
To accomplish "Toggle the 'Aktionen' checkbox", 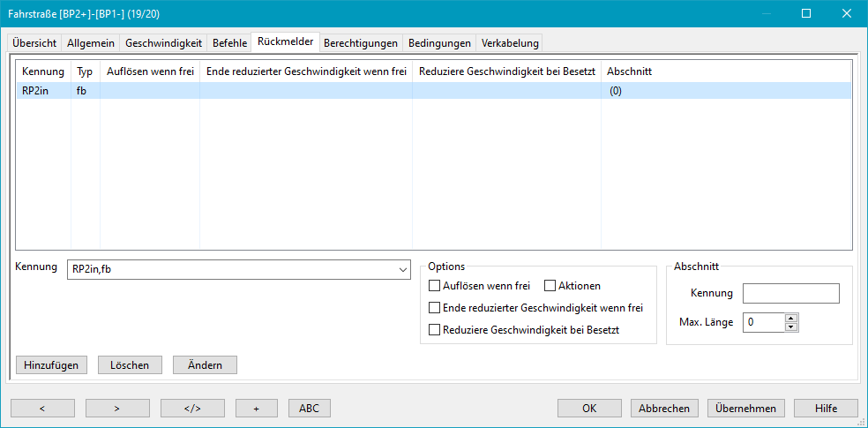I will [x=550, y=286].
